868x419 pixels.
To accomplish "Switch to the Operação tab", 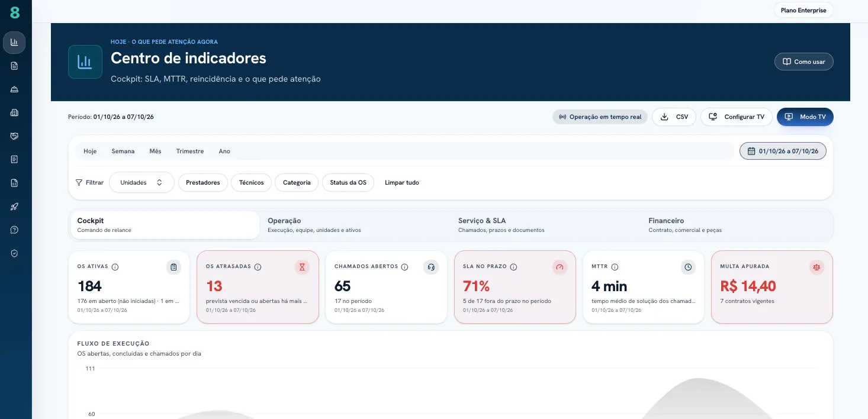I will (355, 225).
